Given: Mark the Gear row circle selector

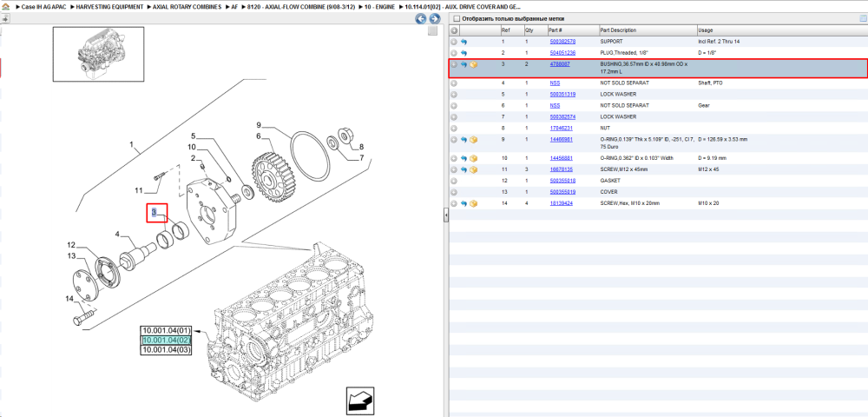Looking at the screenshot, I should pyautogui.click(x=454, y=105).
